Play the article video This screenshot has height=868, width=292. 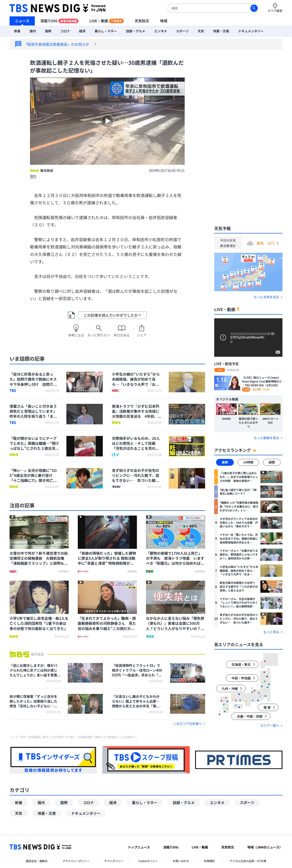(107, 121)
